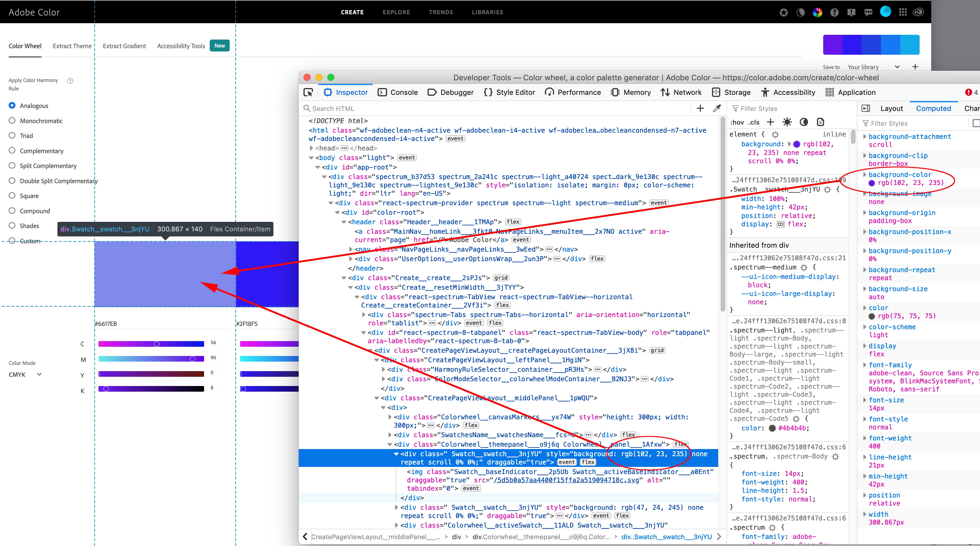Switch to the Console tab

pos(398,92)
